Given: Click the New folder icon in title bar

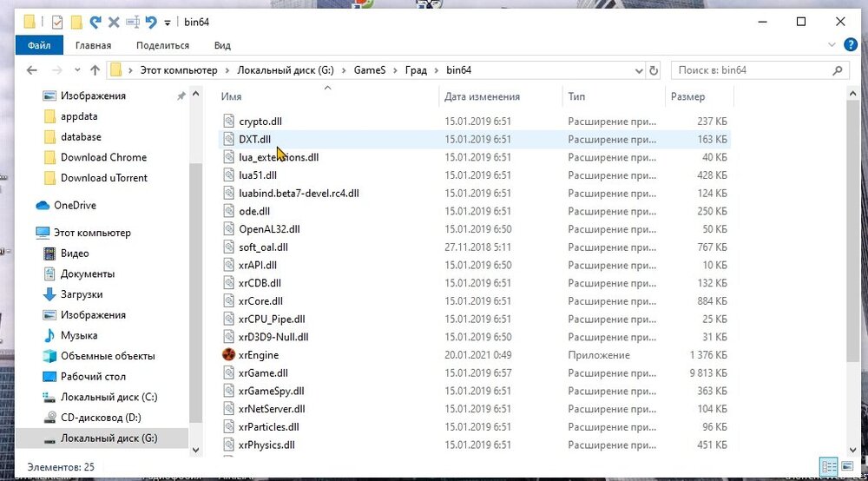Looking at the screenshot, I should pos(76,23).
